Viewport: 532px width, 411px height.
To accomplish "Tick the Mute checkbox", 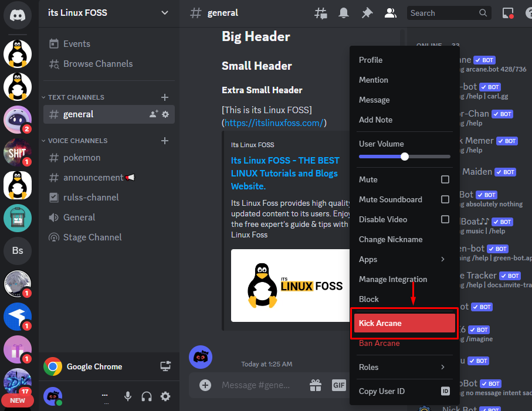I will click(445, 179).
